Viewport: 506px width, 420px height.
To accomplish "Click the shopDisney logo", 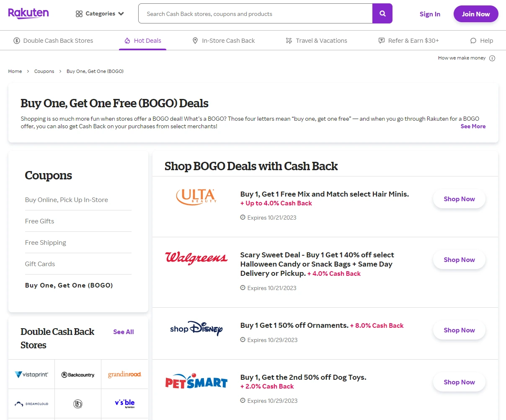I will pyautogui.click(x=196, y=329).
